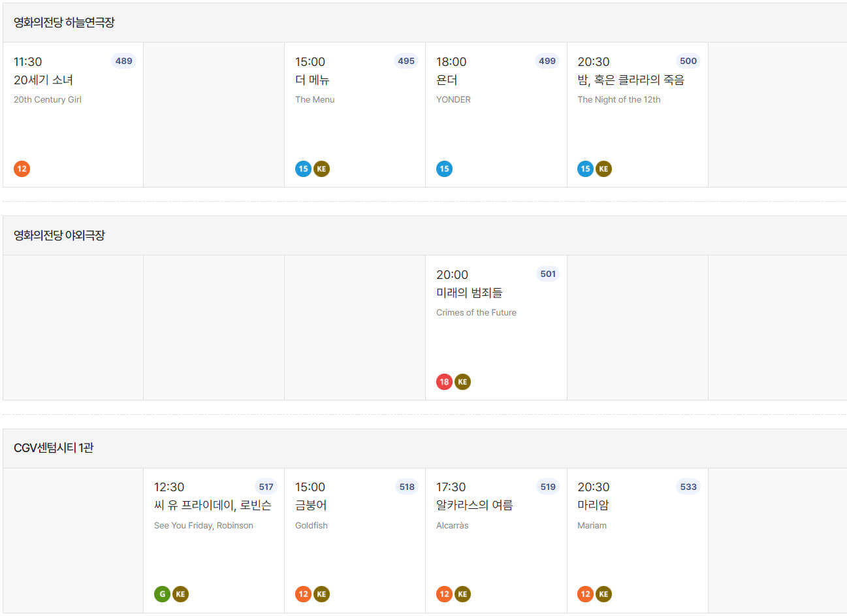Select screening code 499

(547, 61)
